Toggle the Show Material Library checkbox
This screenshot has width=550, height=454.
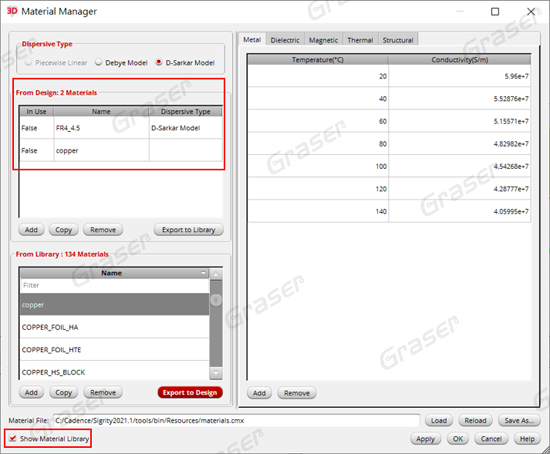click(x=13, y=438)
